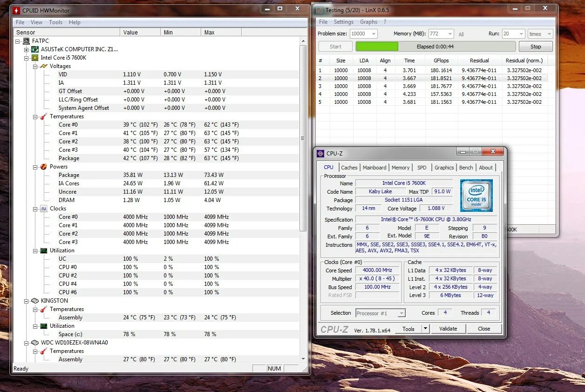Select the DRAM power row
Screen dimensions: 585x392
point(156,200)
